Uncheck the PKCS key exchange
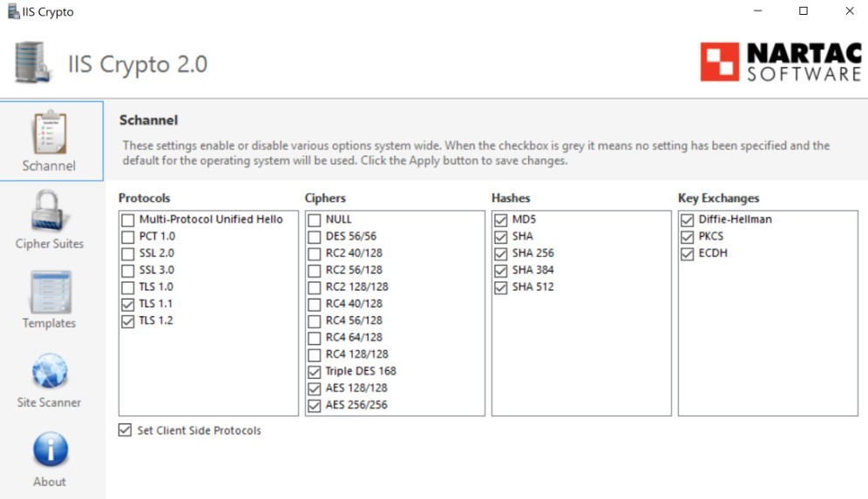 coord(688,237)
